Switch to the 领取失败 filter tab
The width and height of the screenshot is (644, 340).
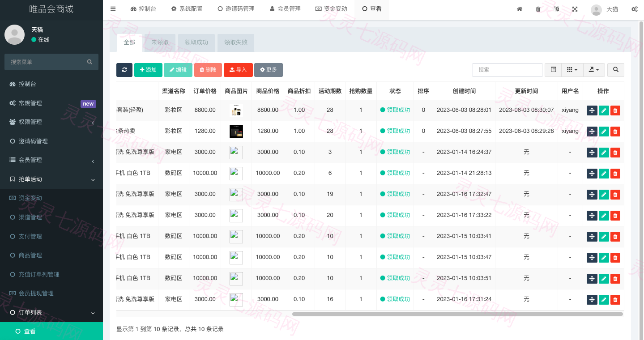tap(236, 42)
